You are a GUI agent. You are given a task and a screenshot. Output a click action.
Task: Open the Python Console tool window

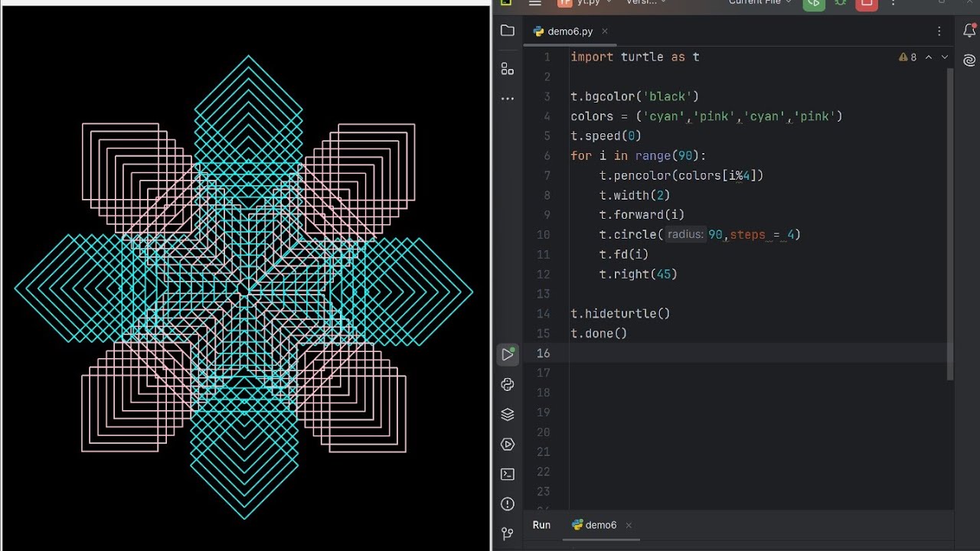click(507, 384)
